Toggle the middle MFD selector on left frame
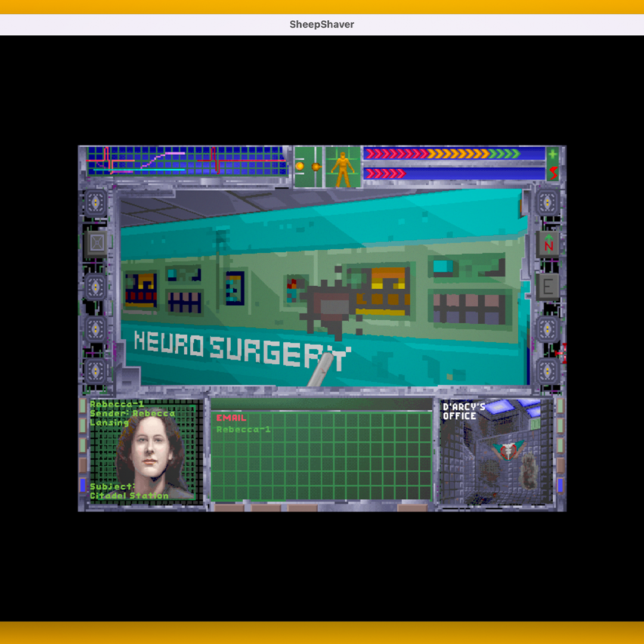Image resolution: width=644 pixels, height=644 pixels. click(95, 288)
